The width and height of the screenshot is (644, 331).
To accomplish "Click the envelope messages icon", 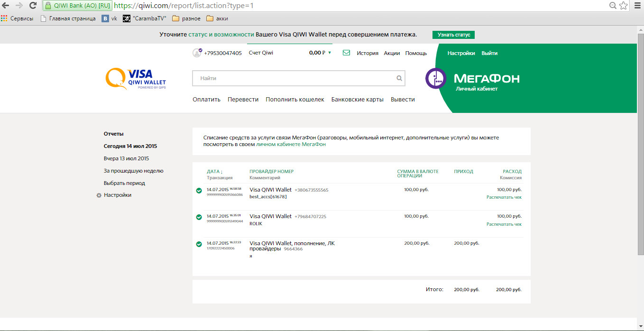I will pos(346,53).
